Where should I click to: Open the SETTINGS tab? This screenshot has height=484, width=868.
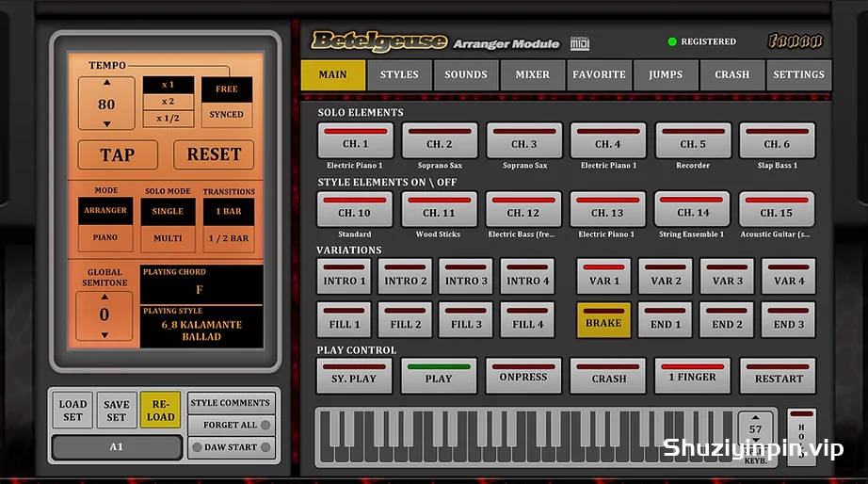(x=798, y=74)
